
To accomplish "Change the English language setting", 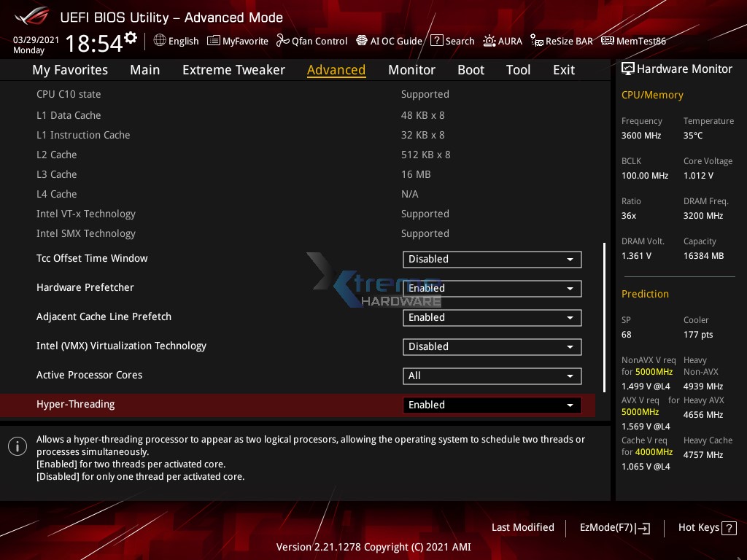I will (x=176, y=41).
